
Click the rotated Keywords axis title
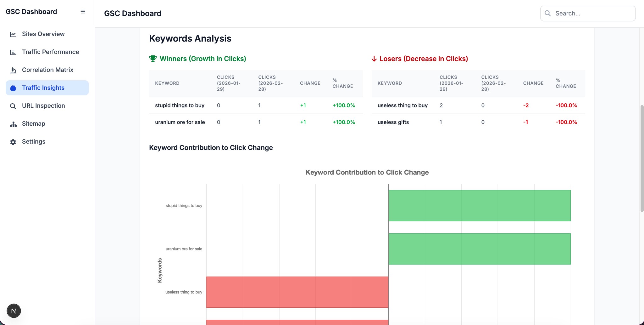pyautogui.click(x=159, y=270)
